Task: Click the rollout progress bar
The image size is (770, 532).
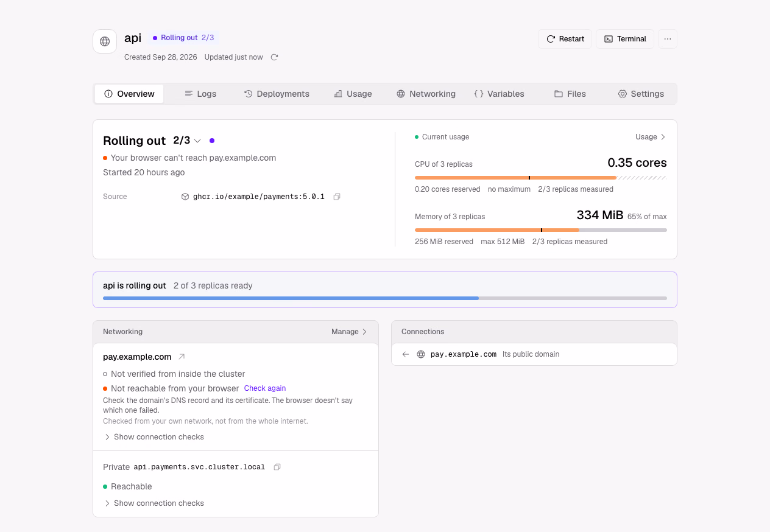Action: [385, 298]
